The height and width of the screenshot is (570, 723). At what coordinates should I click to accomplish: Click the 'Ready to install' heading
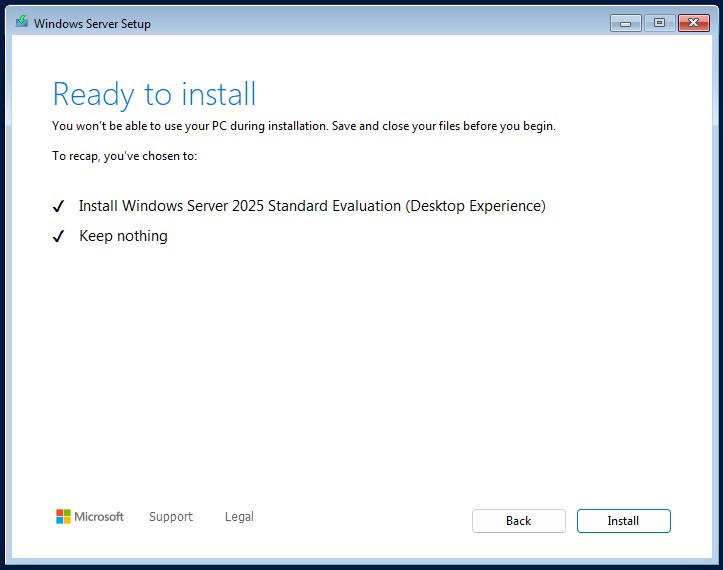pos(154,94)
